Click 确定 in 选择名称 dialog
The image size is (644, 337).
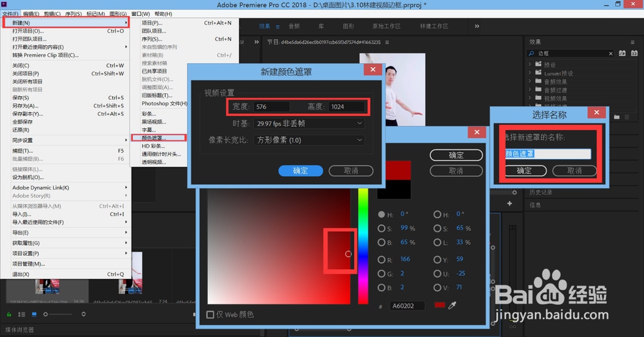526,171
